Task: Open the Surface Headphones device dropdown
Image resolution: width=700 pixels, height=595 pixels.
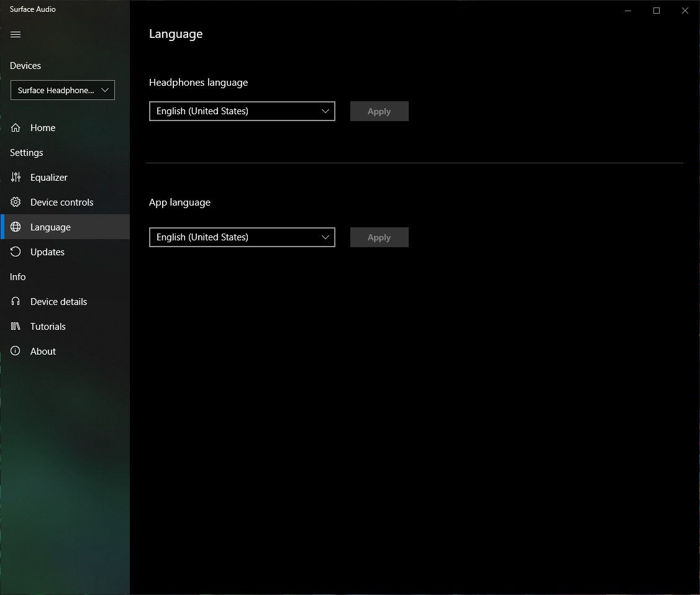Action: click(63, 90)
